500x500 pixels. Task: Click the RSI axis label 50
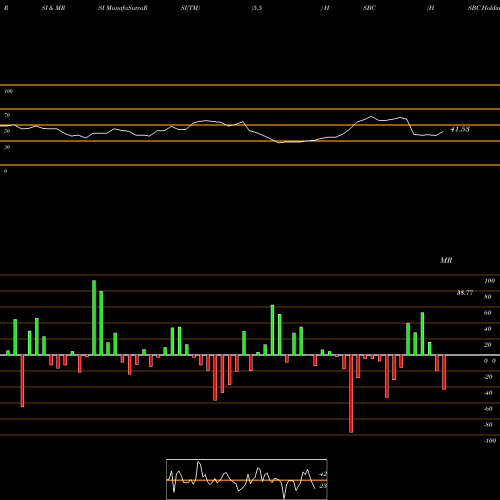tap(7, 131)
